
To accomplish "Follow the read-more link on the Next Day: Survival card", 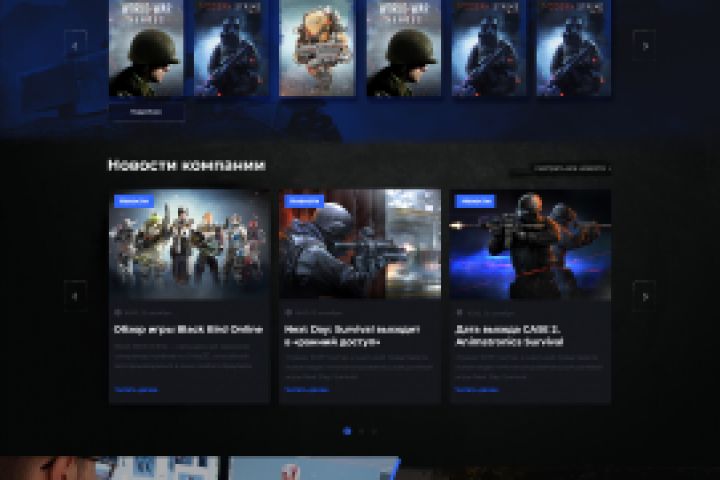I will tap(306, 390).
